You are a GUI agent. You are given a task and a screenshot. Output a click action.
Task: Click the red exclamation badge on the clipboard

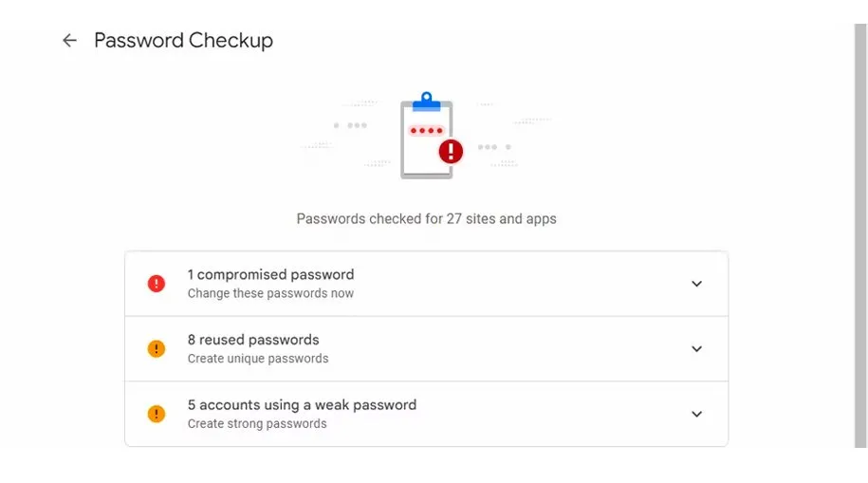click(451, 151)
